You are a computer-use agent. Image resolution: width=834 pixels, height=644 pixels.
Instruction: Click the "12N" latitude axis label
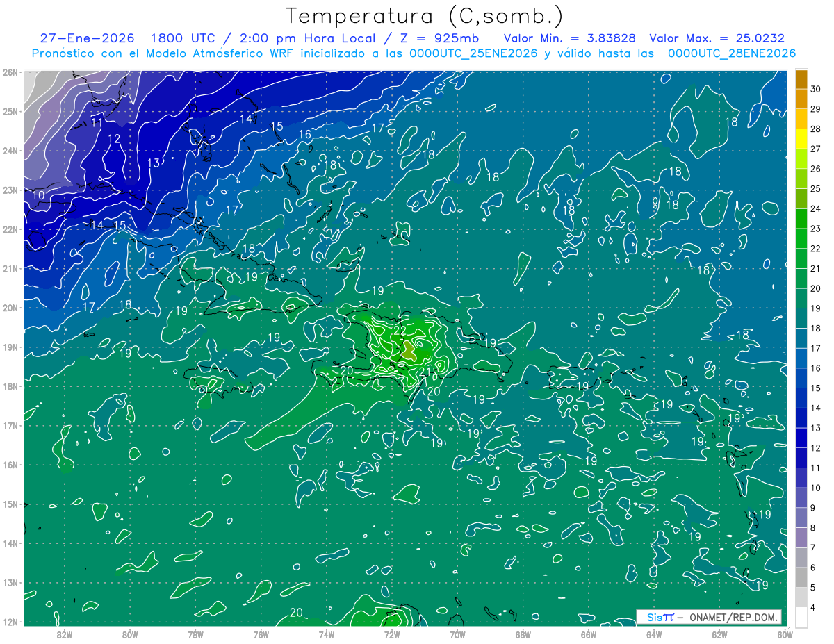point(10,622)
